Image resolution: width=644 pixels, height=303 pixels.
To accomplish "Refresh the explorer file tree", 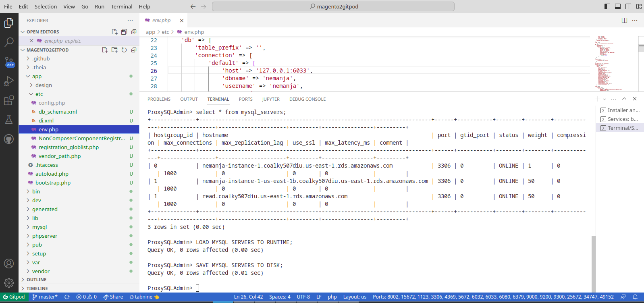I will point(124,50).
